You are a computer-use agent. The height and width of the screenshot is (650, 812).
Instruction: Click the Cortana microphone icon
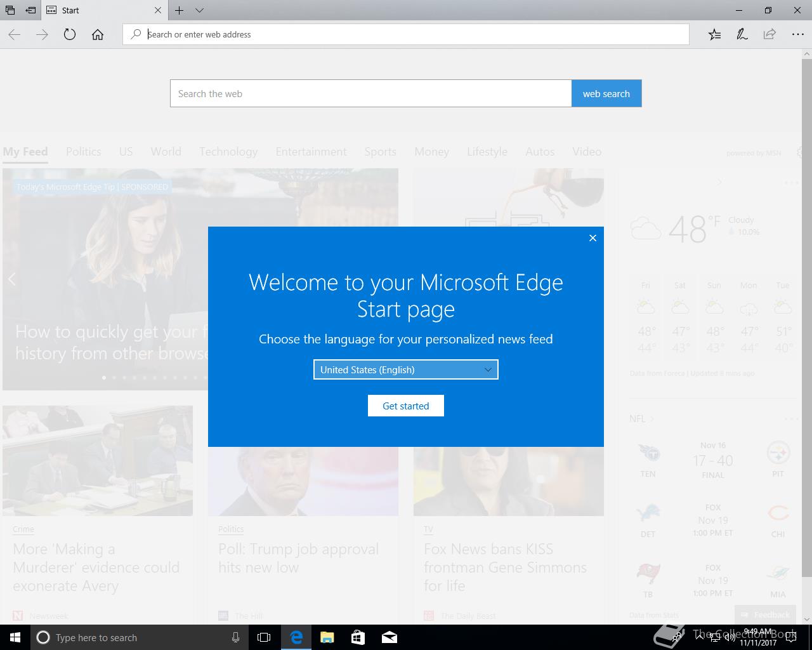point(235,637)
